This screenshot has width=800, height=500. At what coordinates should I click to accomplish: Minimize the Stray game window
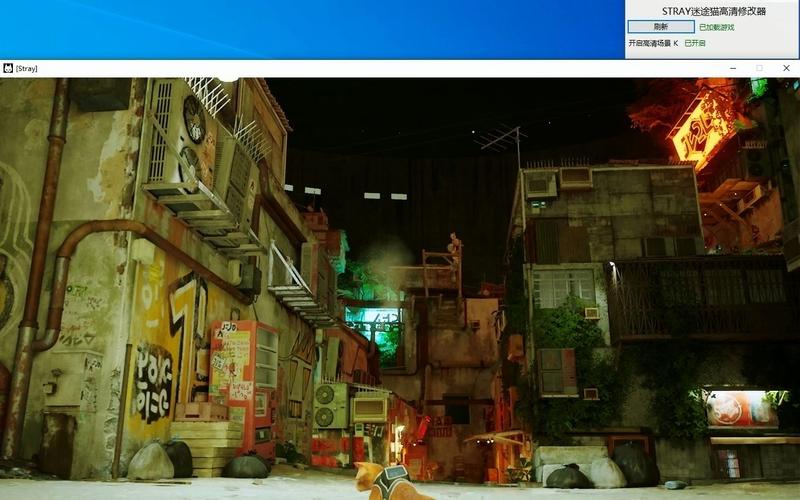pyautogui.click(x=733, y=68)
